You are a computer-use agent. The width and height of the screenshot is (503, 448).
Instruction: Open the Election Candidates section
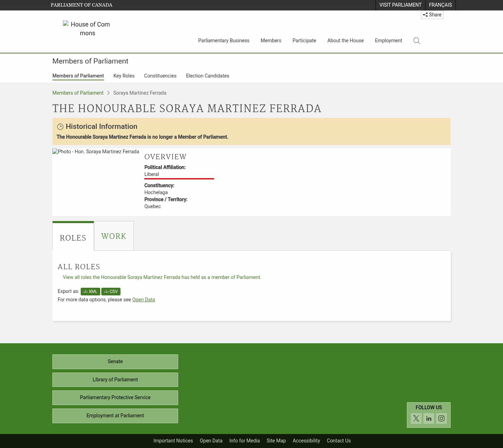207,76
